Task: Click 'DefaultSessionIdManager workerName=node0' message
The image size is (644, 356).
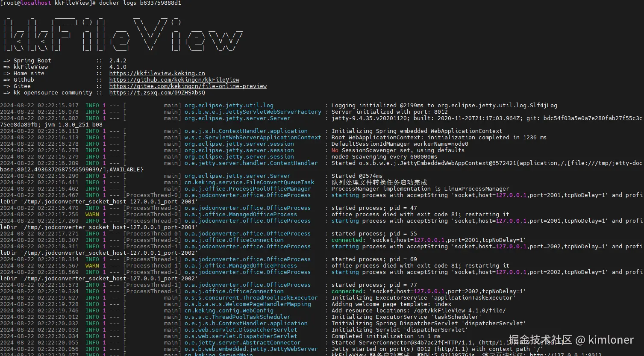Action: pyautogui.click(x=400, y=144)
